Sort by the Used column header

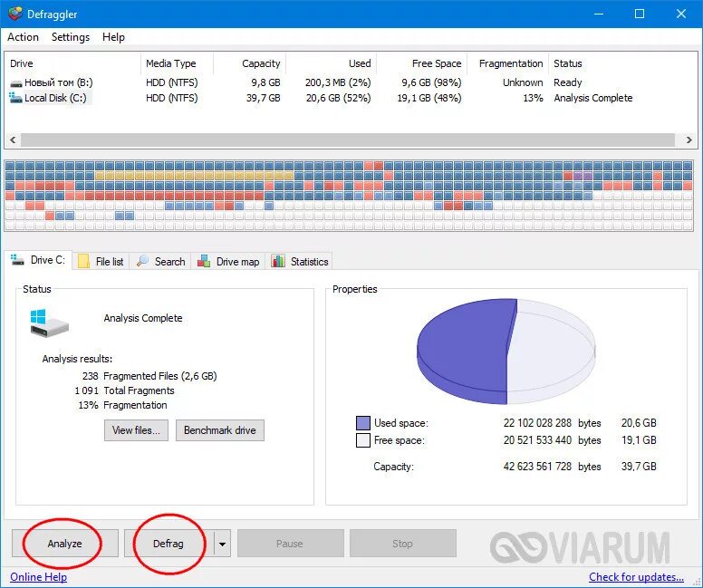(x=332, y=63)
